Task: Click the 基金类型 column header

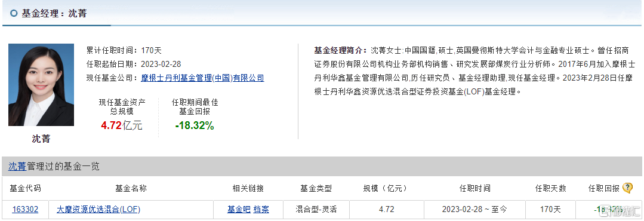Action: pyautogui.click(x=316, y=189)
